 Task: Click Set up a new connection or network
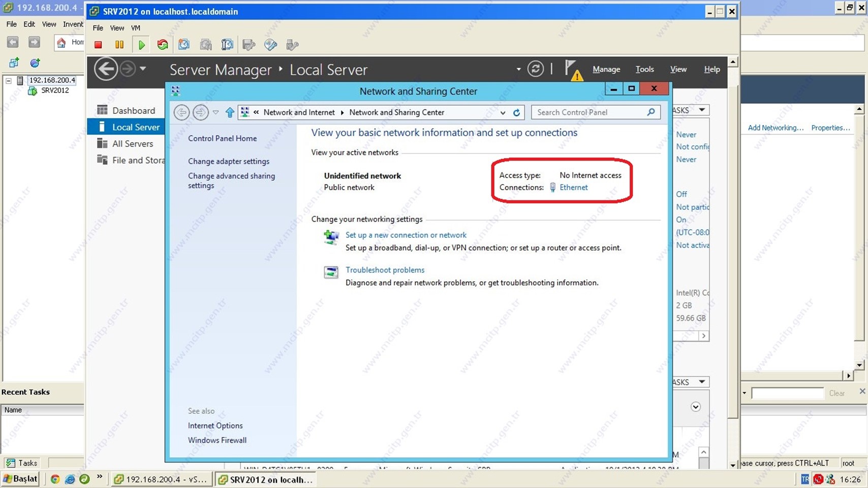coord(406,235)
